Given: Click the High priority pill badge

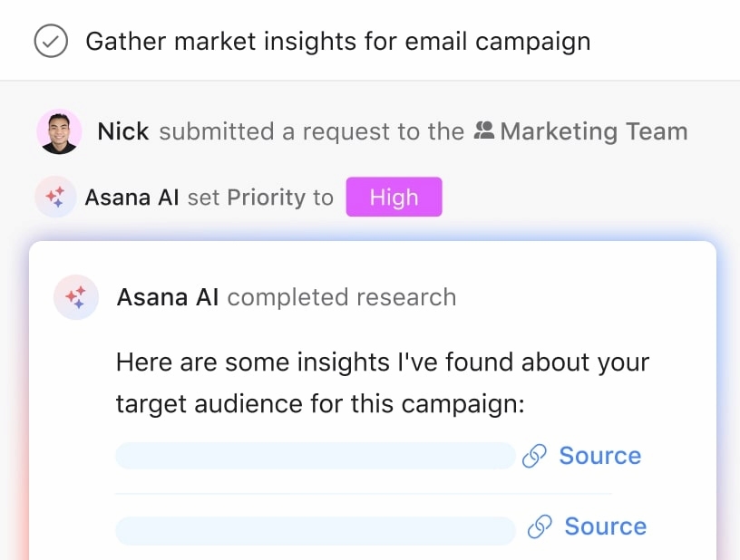Looking at the screenshot, I should pos(394,197).
